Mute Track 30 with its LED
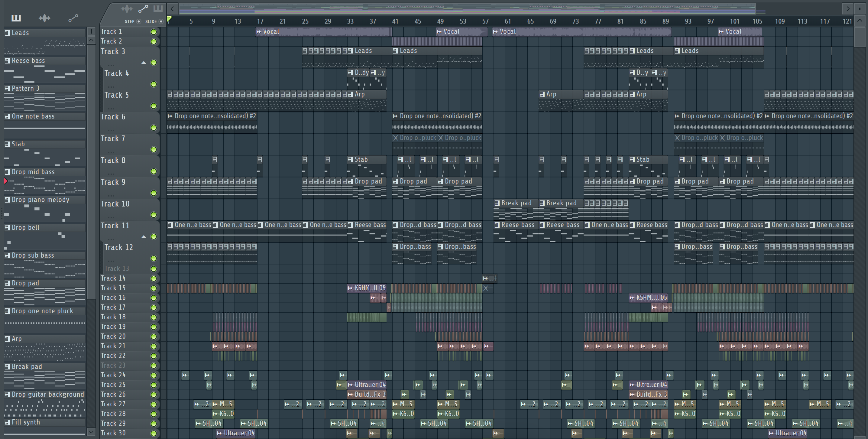The height and width of the screenshot is (439, 868). click(x=154, y=433)
